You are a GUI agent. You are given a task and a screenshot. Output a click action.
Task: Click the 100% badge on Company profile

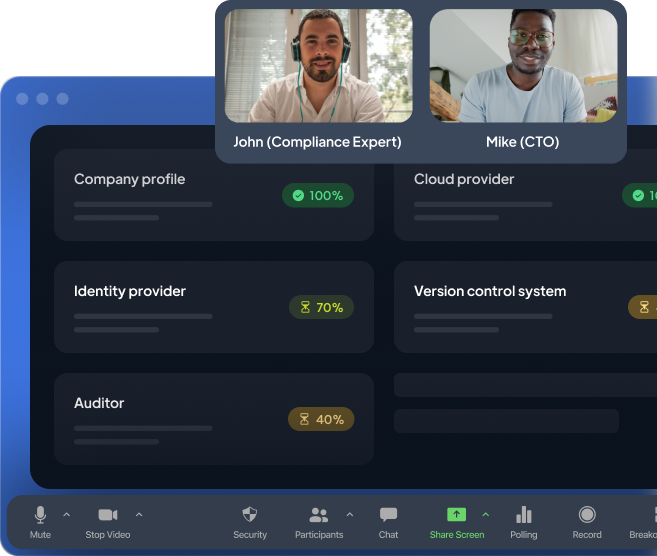coord(318,195)
